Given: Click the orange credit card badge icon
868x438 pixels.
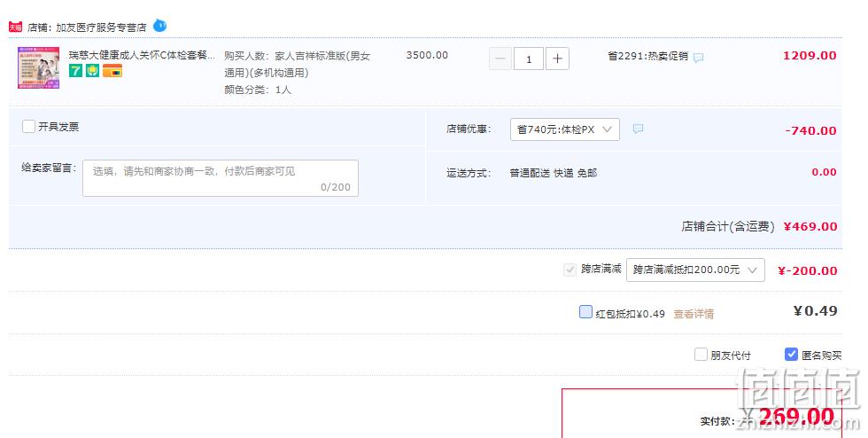Looking at the screenshot, I should [x=112, y=70].
